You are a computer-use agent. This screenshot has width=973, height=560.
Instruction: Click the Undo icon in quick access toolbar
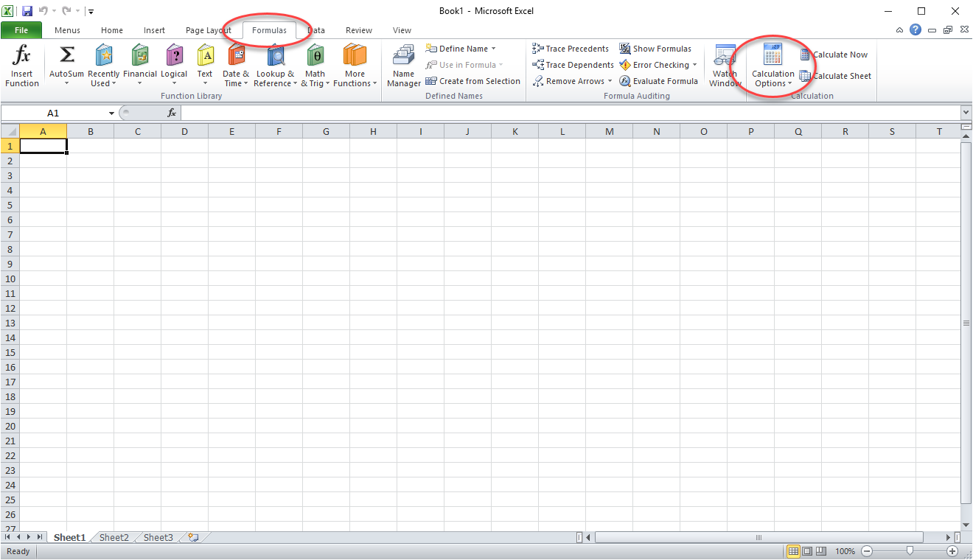43,11
